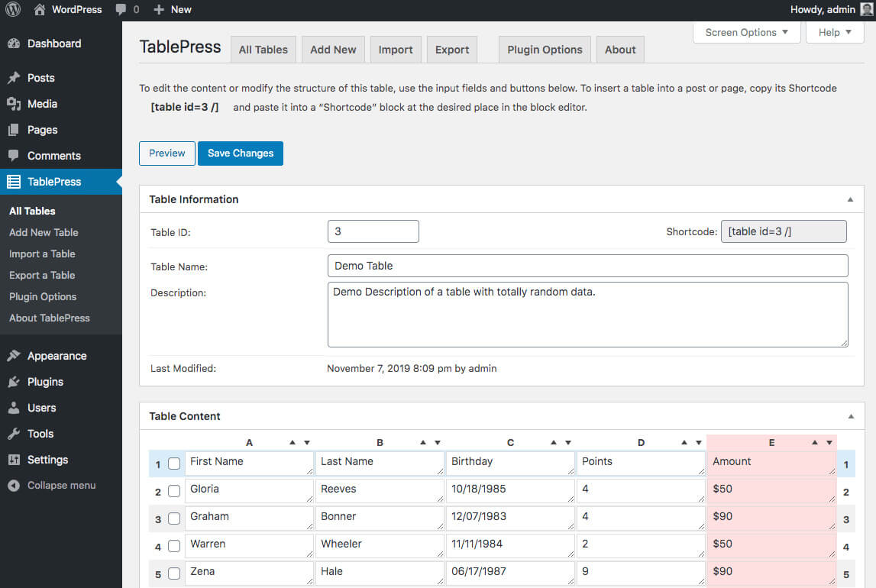Click All Tables submenu link
Screen dimensions: 876x588
pyautogui.click(x=32, y=211)
